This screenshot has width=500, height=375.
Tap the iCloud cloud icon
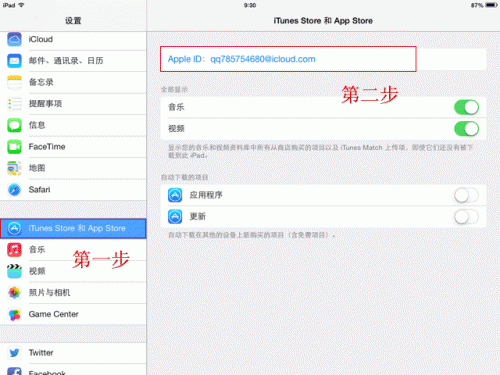pyautogui.click(x=14, y=39)
